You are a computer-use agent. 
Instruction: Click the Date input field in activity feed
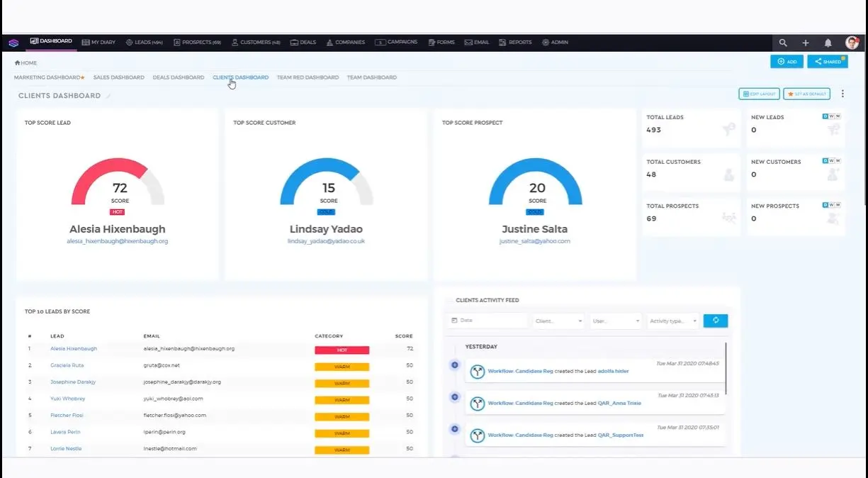click(487, 321)
